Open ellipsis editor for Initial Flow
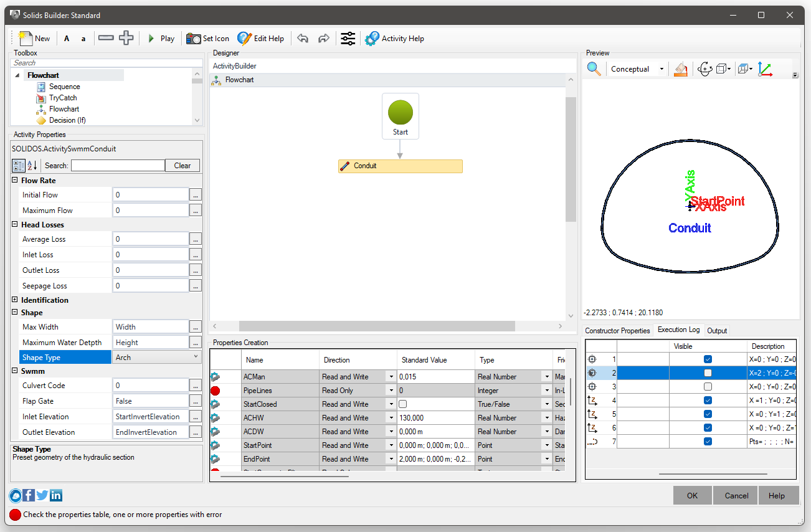Screen dimensions: 811x532 [196, 195]
